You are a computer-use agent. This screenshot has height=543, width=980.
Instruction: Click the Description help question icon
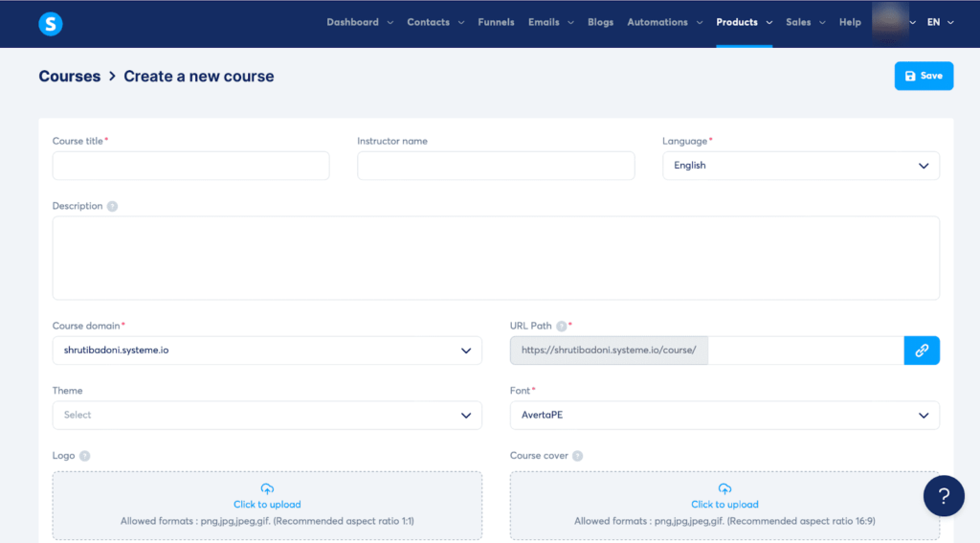click(x=112, y=207)
